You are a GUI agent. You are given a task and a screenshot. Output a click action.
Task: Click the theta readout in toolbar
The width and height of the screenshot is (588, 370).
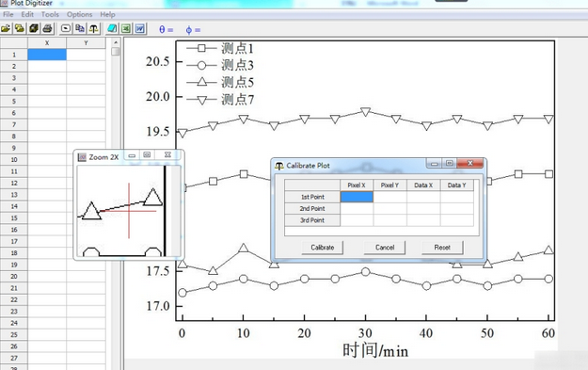pos(166,29)
